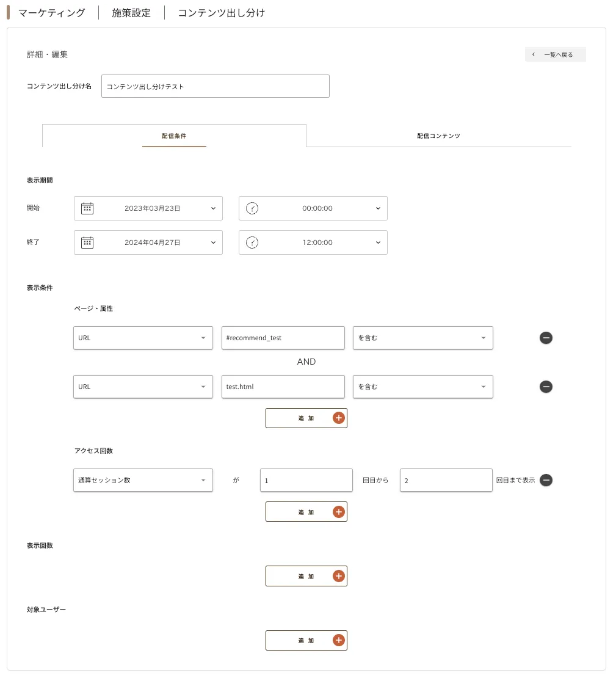Image resolution: width=616 pixels, height=678 pixels.
Task: Click 回目から start count field
Action: (306, 480)
